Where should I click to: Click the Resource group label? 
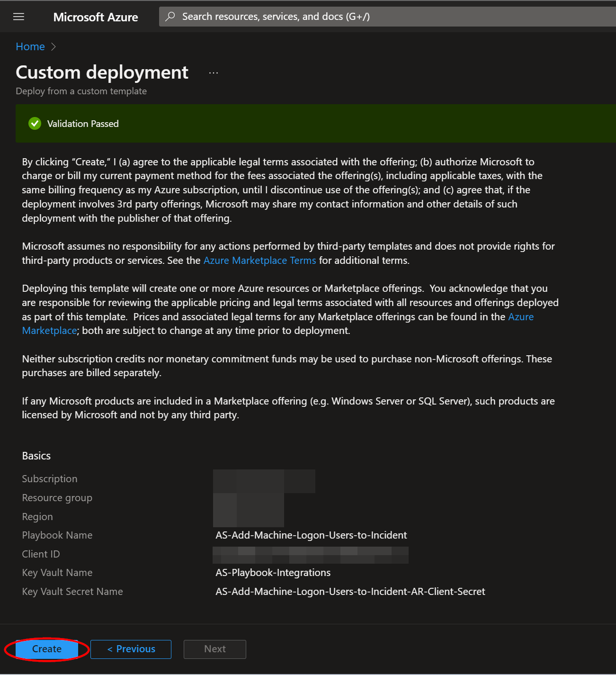pos(57,498)
